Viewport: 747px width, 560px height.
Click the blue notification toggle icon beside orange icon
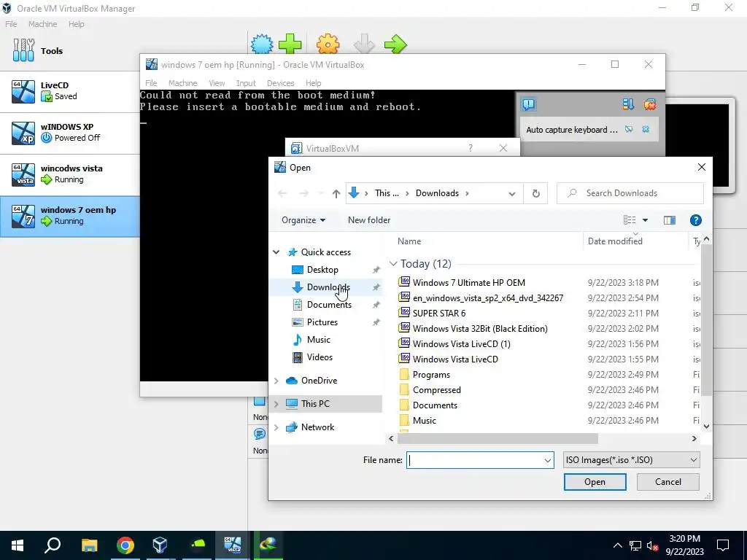tap(628, 104)
